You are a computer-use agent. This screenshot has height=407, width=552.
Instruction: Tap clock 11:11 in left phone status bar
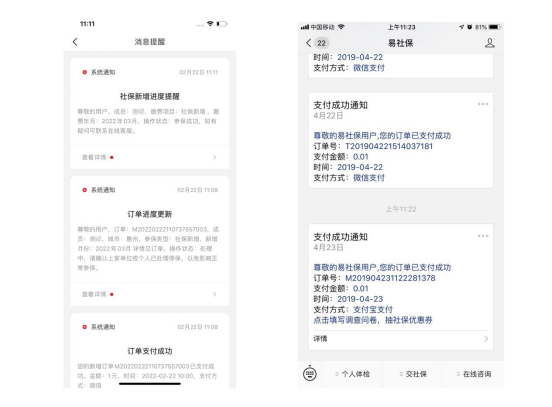pyautogui.click(x=87, y=24)
